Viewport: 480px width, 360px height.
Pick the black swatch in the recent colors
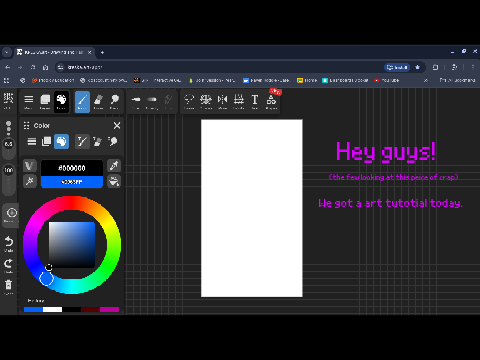click(x=71, y=310)
